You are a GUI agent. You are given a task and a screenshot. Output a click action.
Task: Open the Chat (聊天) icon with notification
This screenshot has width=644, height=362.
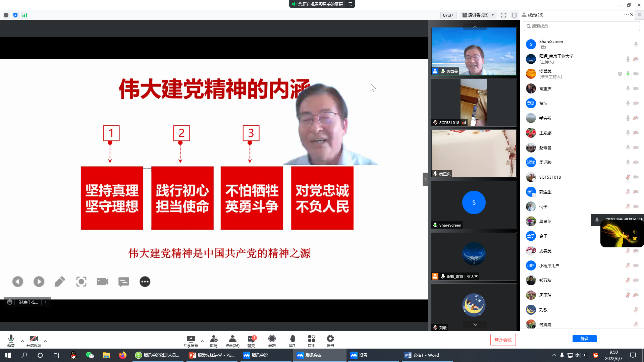(x=251, y=339)
